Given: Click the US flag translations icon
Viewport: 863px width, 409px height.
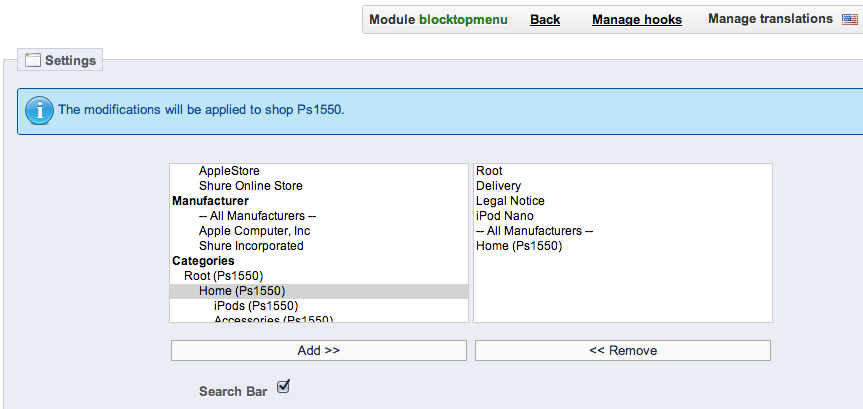Looking at the screenshot, I should click(850, 20).
